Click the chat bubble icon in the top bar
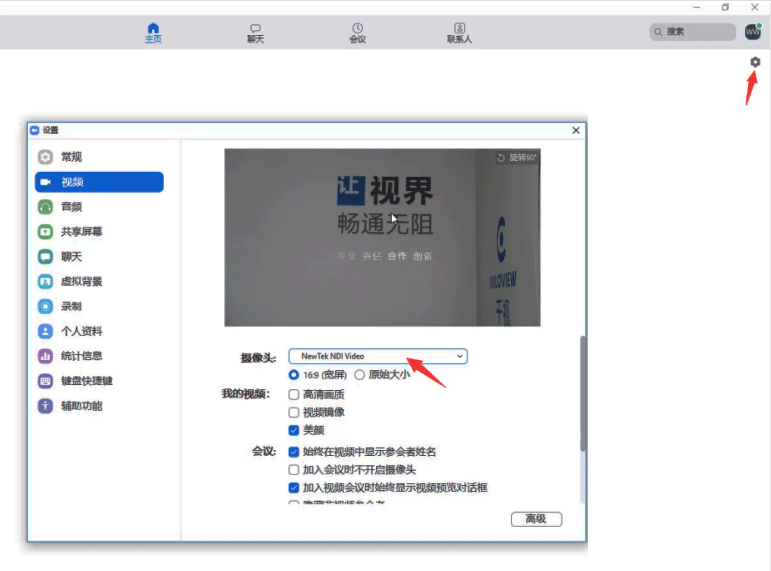The height and width of the screenshot is (571, 771). tap(255, 28)
